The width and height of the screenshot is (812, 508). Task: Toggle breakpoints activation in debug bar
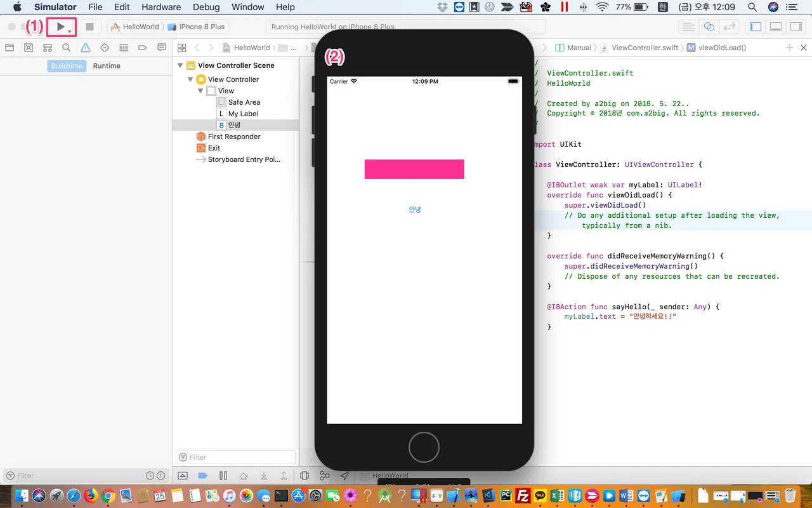tap(203, 476)
